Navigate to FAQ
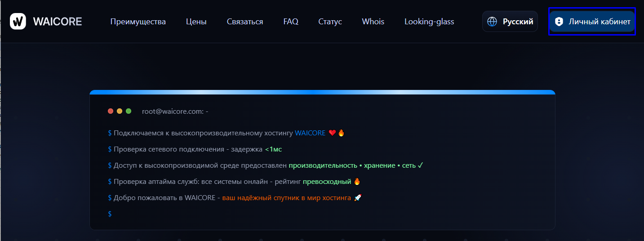 291,22
